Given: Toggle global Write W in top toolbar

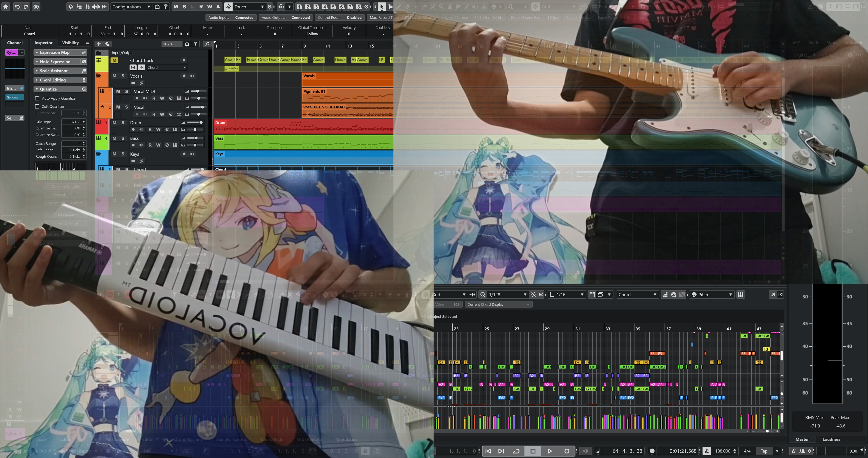Looking at the screenshot, I should 210,7.
